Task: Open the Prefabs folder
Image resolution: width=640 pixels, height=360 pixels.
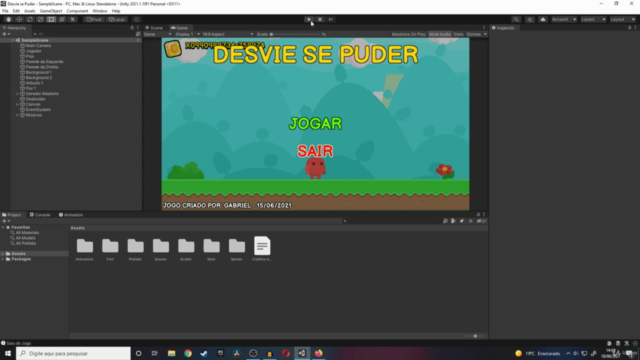Action: point(136,249)
